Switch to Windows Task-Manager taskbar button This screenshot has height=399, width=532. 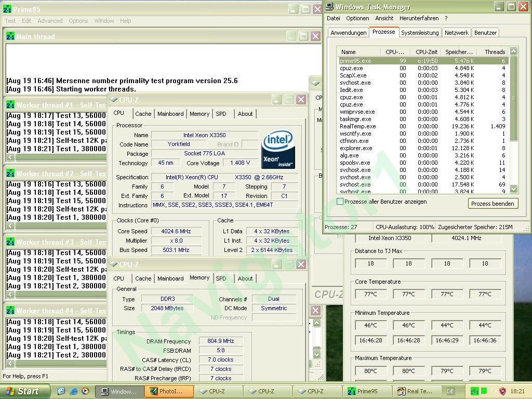[119, 391]
